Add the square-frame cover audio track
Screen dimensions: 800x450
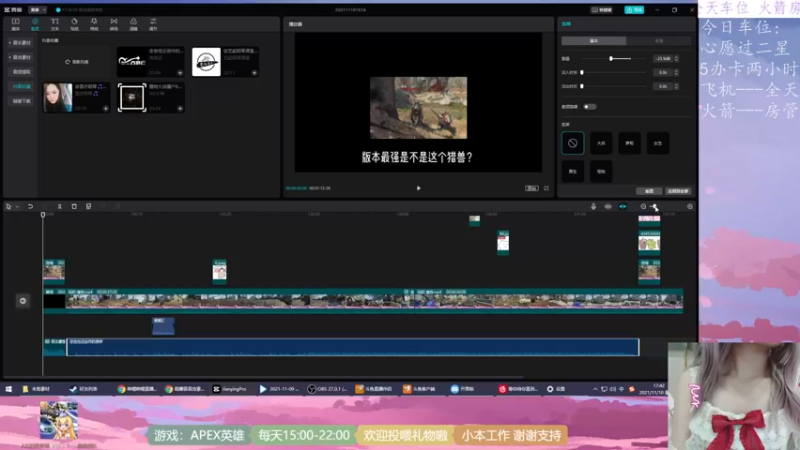(x=180, y=108)
